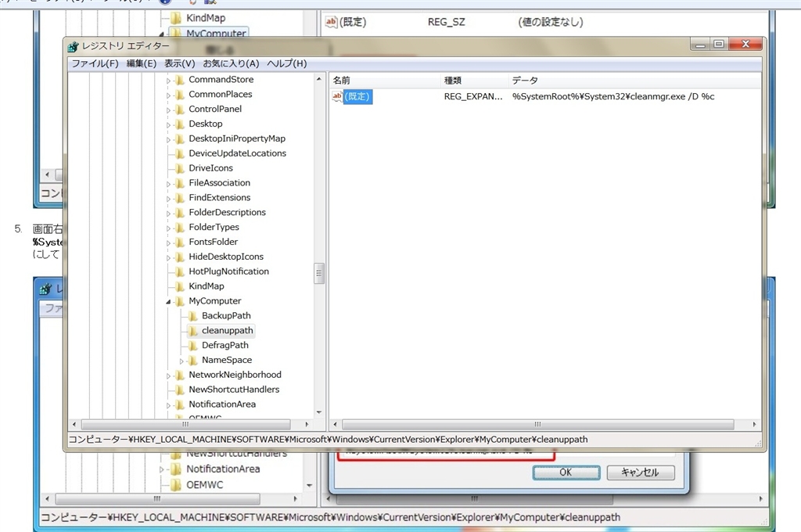Open the お気に入り(A) menu
The image size is (801, 532).
pyautogui.click(x=231, y=63)
